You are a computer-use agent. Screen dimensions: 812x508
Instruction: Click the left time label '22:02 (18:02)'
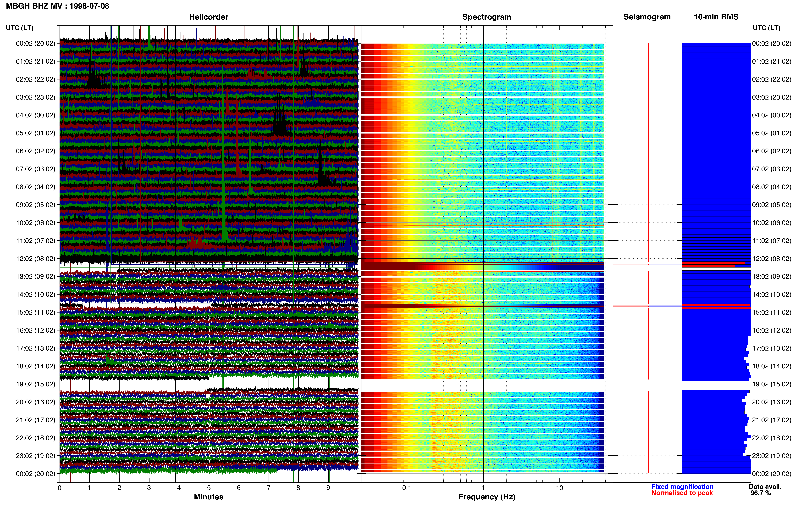[x=36, y=437]
